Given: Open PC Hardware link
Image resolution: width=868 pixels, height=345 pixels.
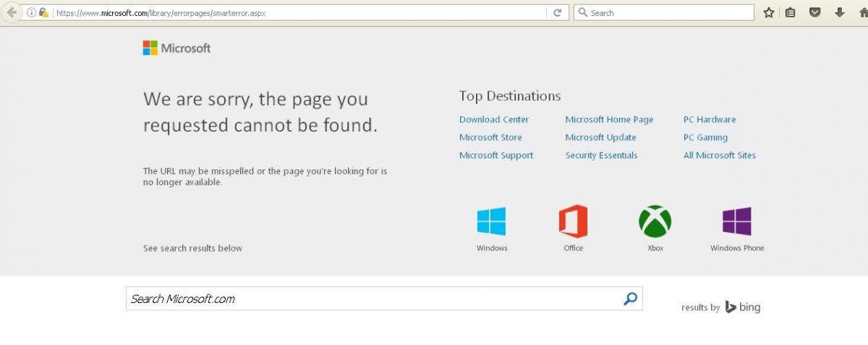Looking at the screenshot, I should click(x=710, y=119).
